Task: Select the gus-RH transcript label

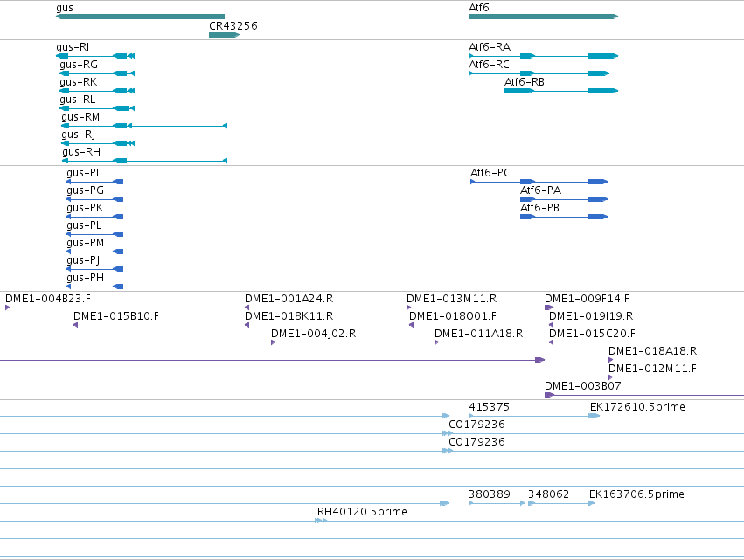Action: (81, 152)
